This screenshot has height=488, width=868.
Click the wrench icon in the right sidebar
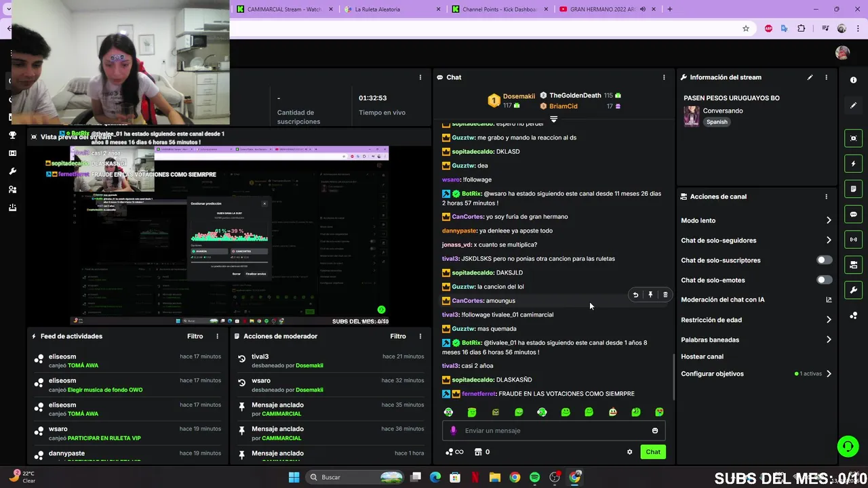click(x=853, y=290)
